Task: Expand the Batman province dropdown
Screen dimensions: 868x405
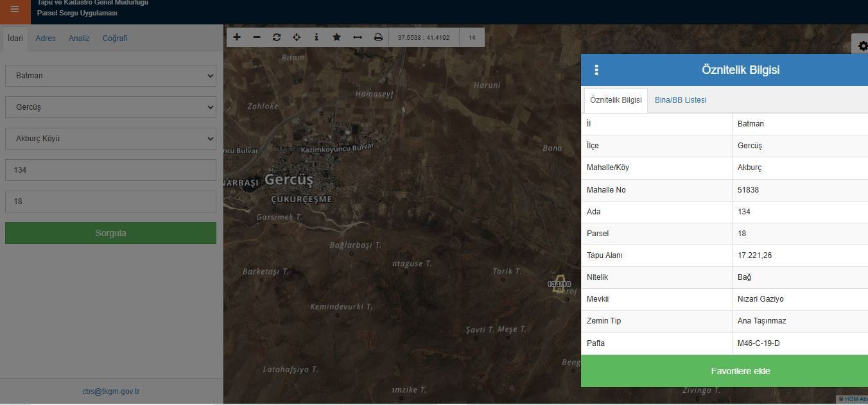Action: [110, 76]
